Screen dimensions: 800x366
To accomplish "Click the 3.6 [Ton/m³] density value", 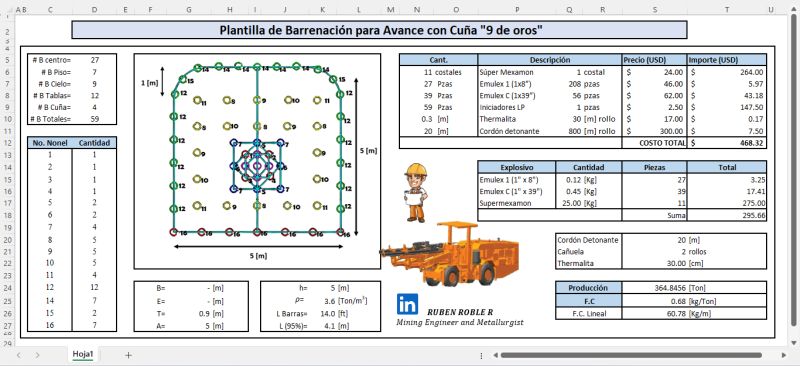I will (x=346, y=300).
